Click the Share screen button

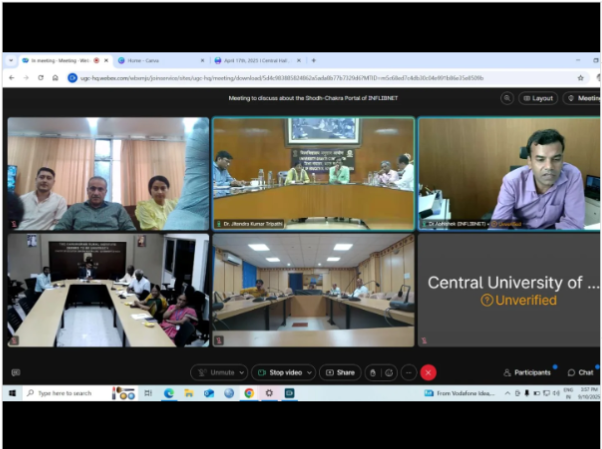[x=340, y=372]
